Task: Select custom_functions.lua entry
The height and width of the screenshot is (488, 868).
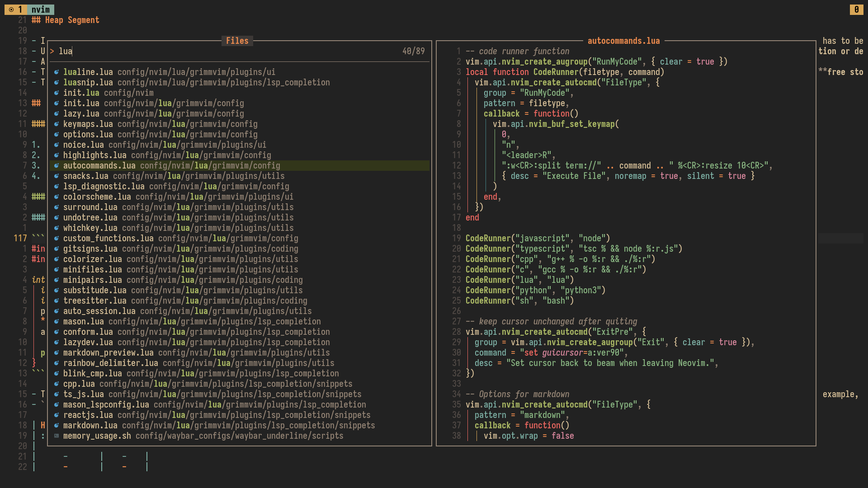Action: (x=108, y=238)
